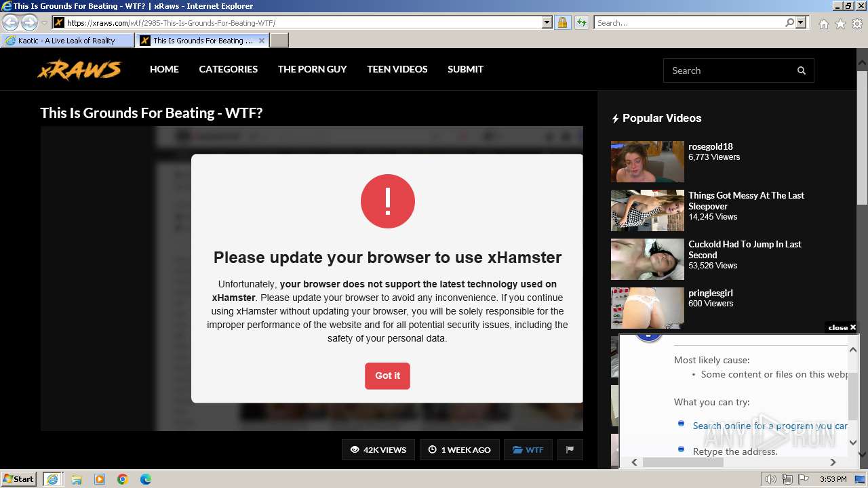Click the page scrollbar down arrow

click(863, 454)
